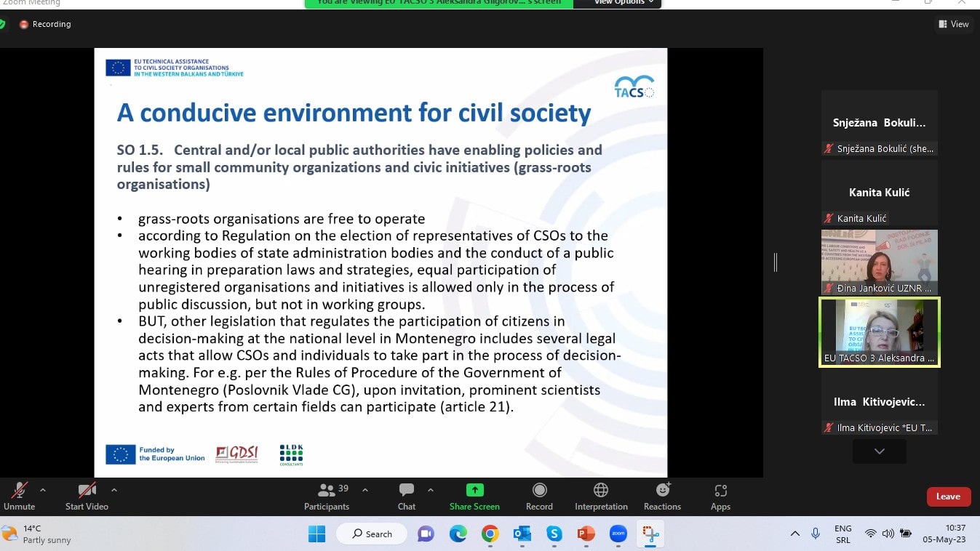The height and width of the screenshot is (551, 980).
Task: Open Wi-Fi network tray icon
Action: 871,534
